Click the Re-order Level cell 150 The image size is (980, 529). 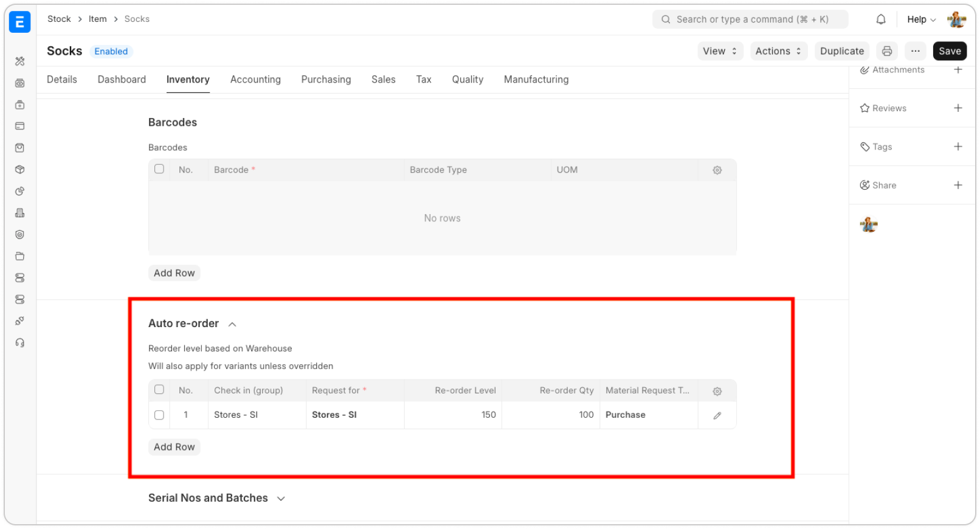[x=453, y=415]
